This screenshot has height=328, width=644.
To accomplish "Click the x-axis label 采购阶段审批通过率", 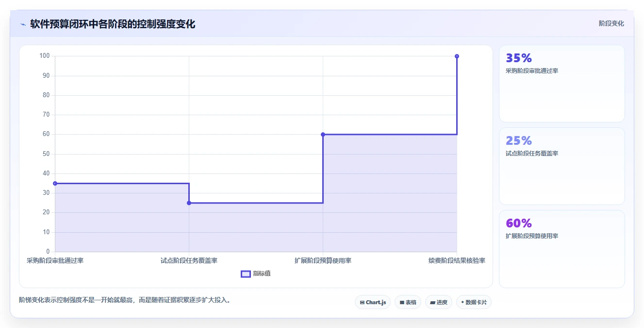I will (55, 260).
